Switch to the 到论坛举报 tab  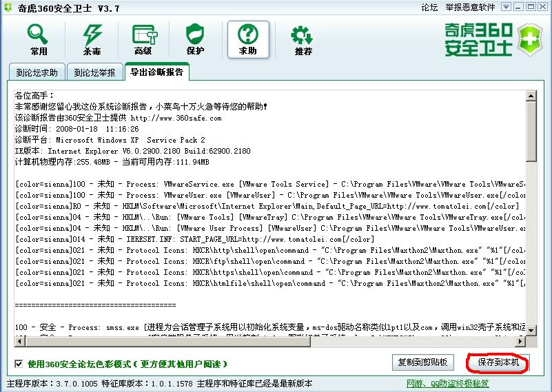point(94,72)
